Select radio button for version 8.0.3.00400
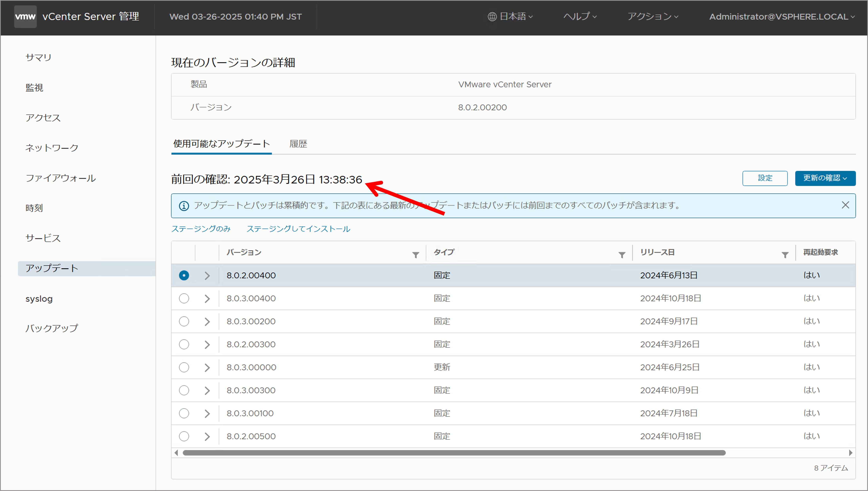868x491 pixels. [184, 298]
